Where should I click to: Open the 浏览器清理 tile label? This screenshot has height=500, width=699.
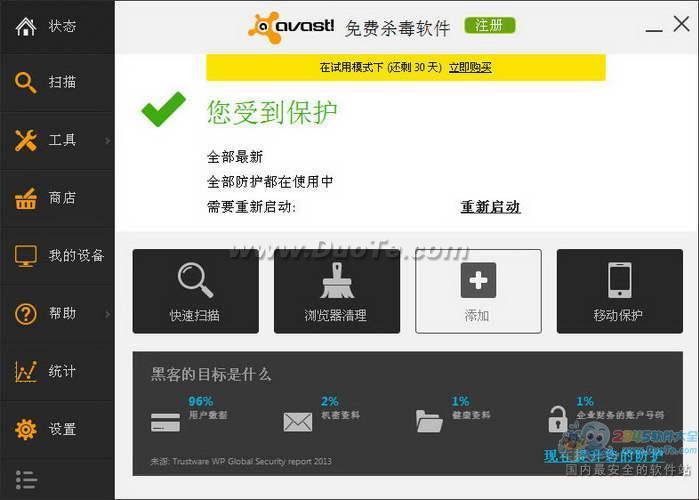pos(336,316)
